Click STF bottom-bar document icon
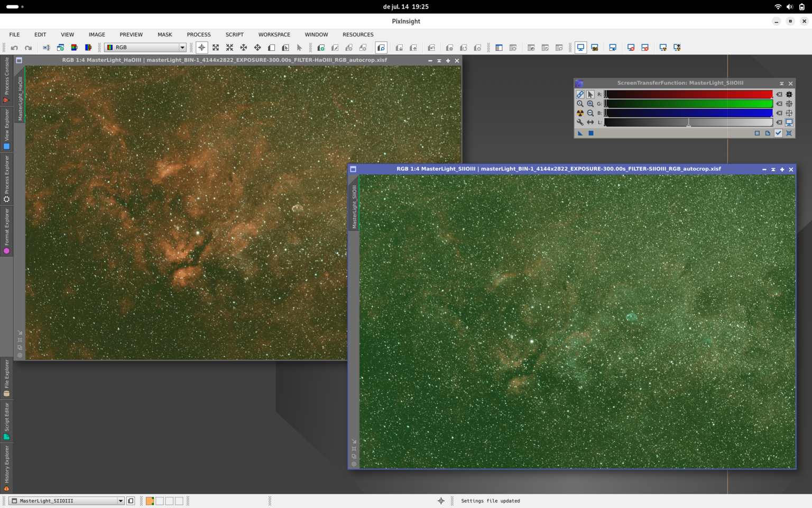This screenshot has width=812, height=508. coord(768,133)
